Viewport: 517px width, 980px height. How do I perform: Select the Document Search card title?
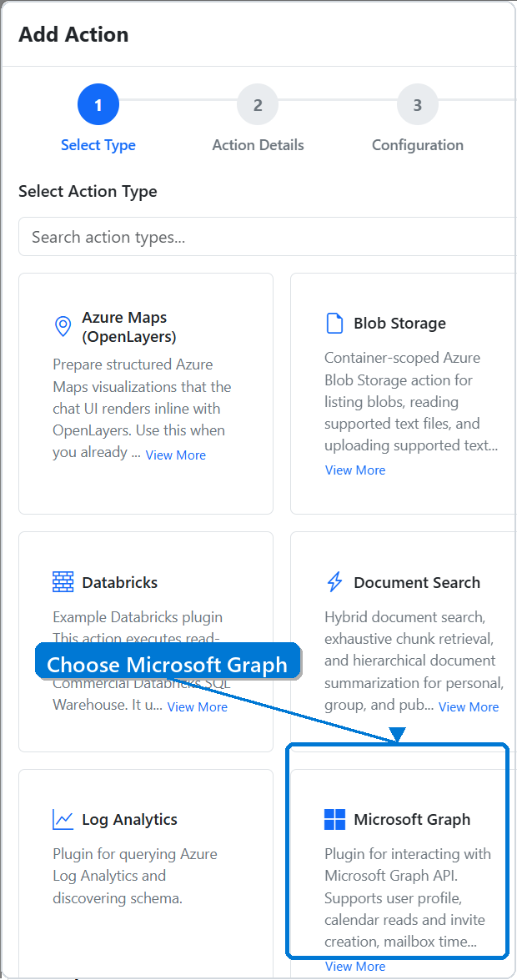[417, 582]
